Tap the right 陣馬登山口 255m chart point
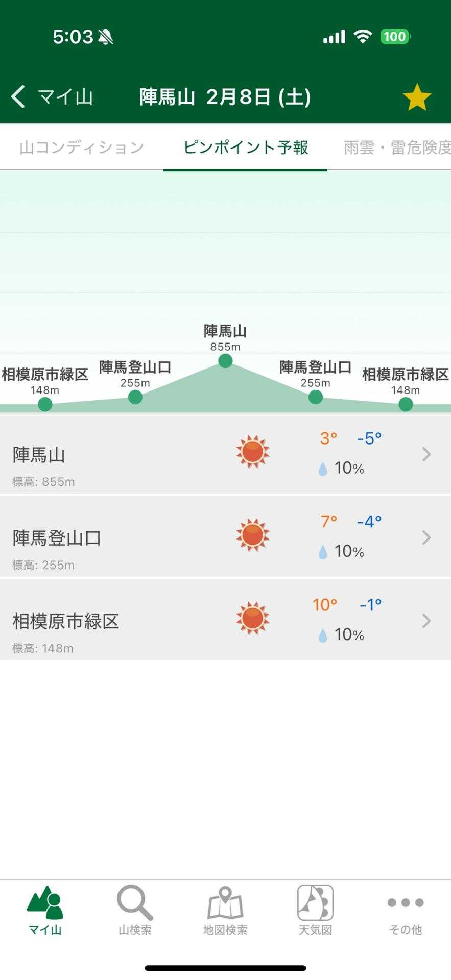 (x=316, y=397)
